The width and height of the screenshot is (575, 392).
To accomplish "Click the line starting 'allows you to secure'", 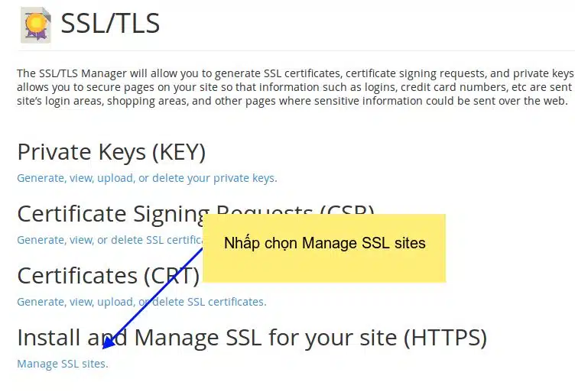I will [x=294, y=87].
